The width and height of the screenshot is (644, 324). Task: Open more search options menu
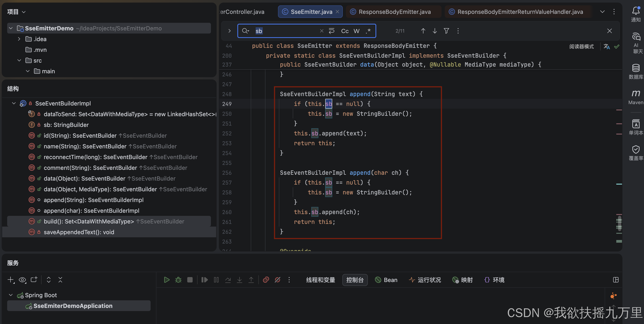coord(458,31)
